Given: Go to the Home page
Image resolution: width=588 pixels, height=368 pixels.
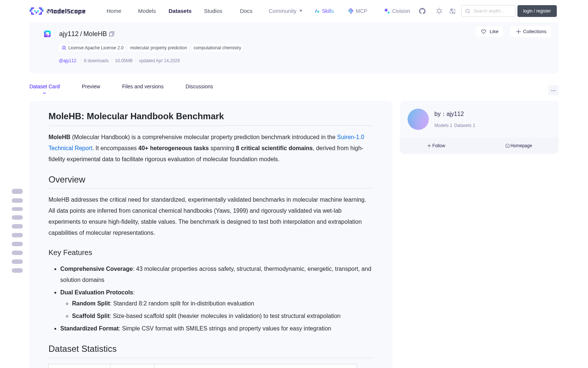Looking at the screenshot, I should point(114,11).
